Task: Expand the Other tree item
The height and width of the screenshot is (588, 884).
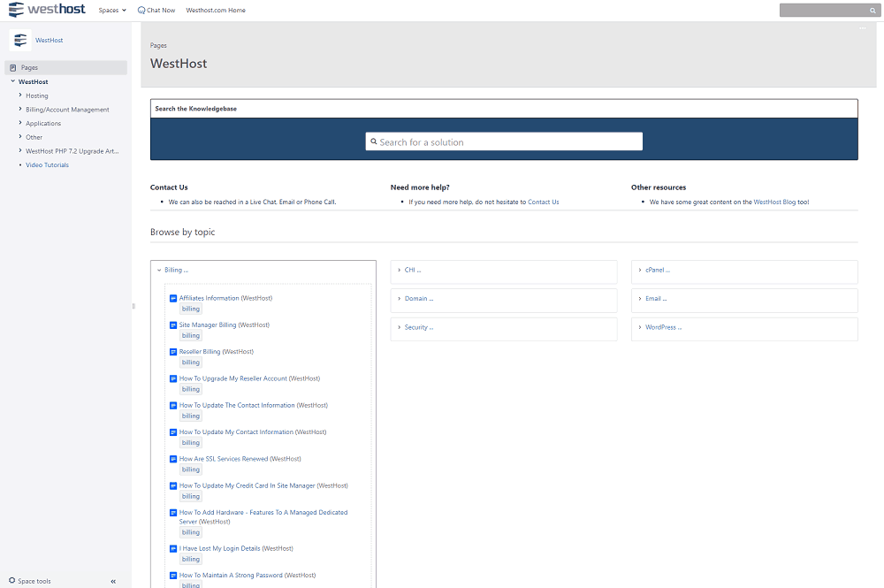Action: tap(20, 136)
